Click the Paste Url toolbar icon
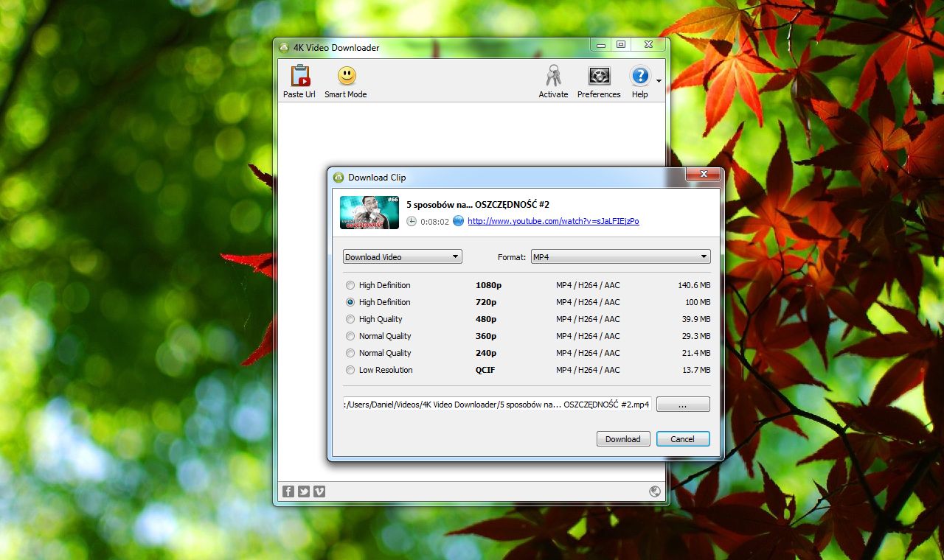Screen dimensions: 944x560 pos(299,76)
